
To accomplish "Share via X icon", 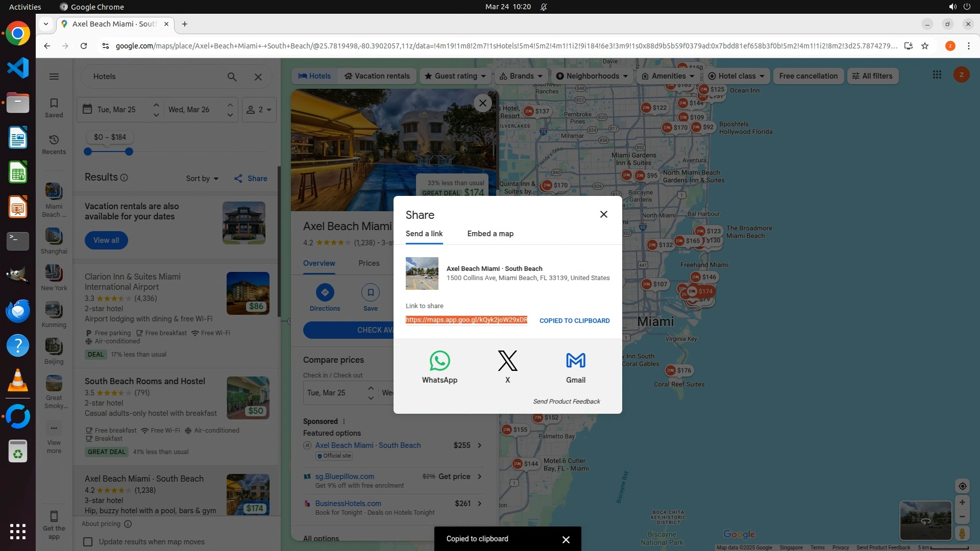I will (x=507, y=361).
